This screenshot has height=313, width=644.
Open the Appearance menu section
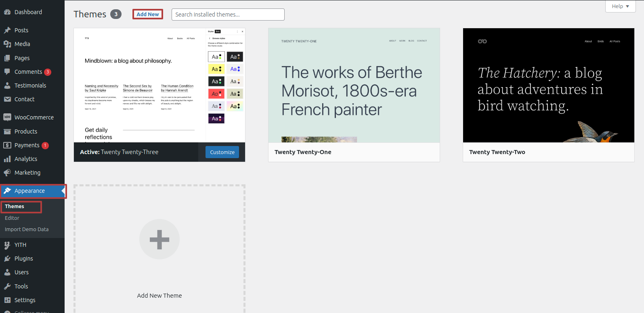click(x=29, y=191)
